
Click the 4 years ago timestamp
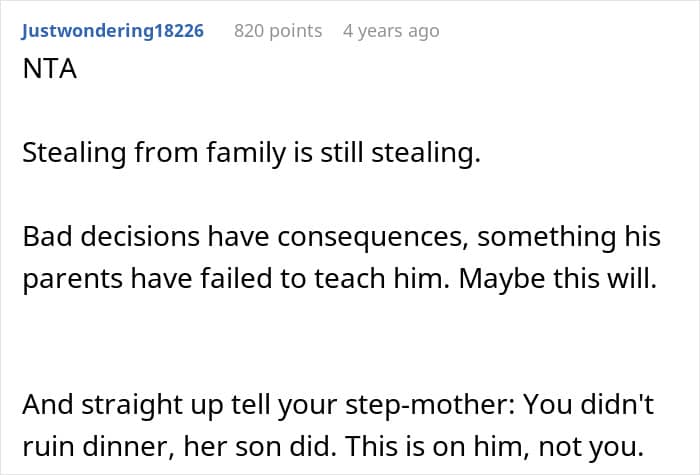click(x=391, y=31)
